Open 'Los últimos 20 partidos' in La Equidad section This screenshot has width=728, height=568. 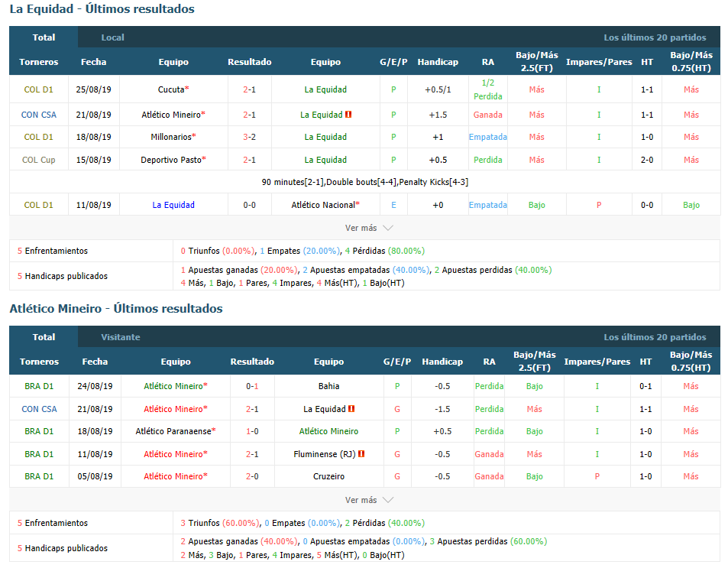pos(655,37)
